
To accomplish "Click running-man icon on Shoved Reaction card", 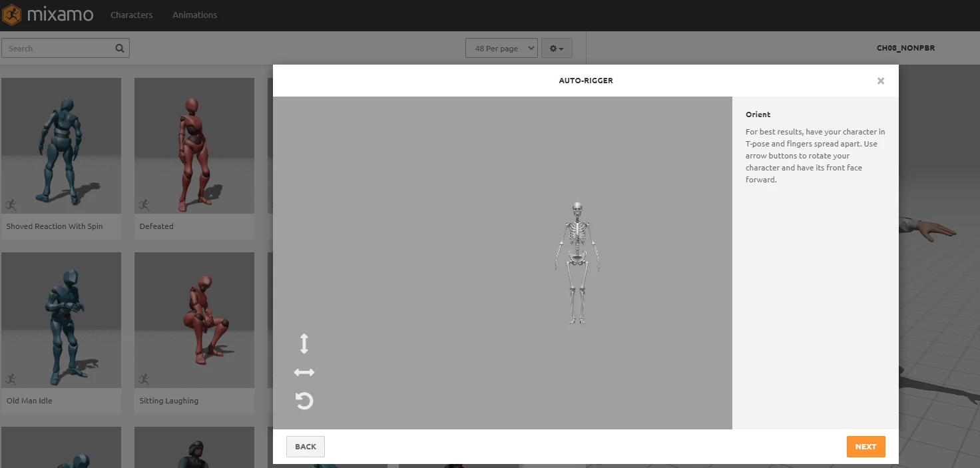I will tap(11, 205).
